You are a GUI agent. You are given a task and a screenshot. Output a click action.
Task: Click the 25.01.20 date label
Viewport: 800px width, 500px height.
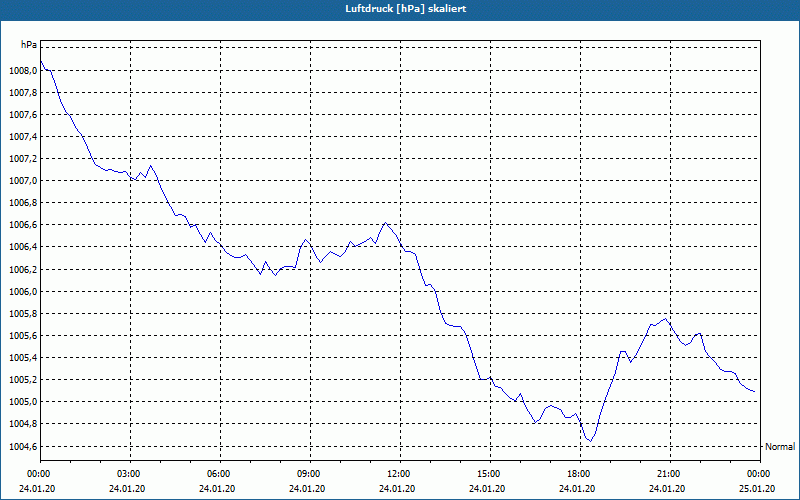click(757, 489)
